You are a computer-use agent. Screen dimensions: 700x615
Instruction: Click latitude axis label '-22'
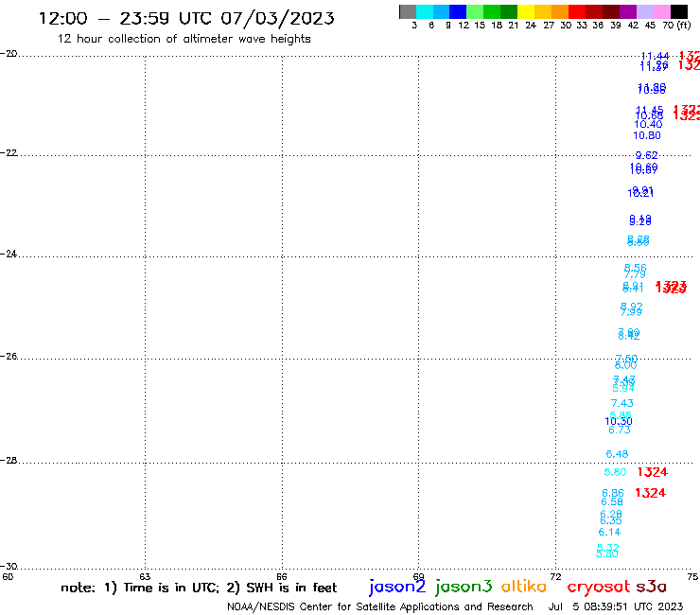click(x=9, y=152)
